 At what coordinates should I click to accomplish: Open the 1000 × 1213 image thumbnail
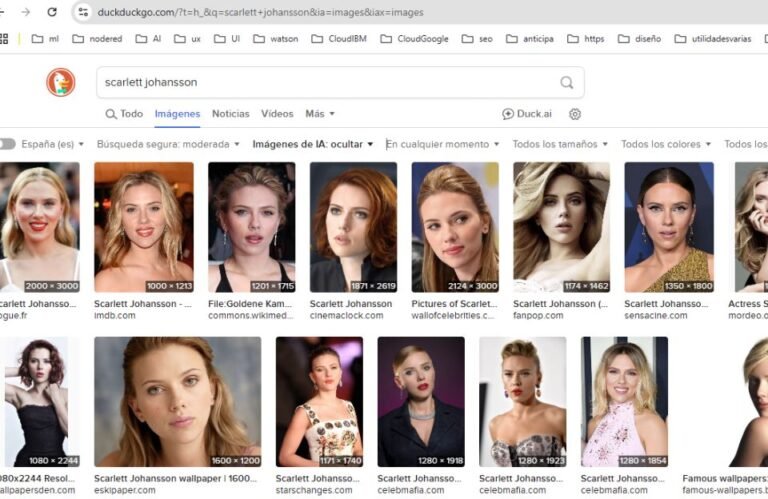tap(144, 227)
